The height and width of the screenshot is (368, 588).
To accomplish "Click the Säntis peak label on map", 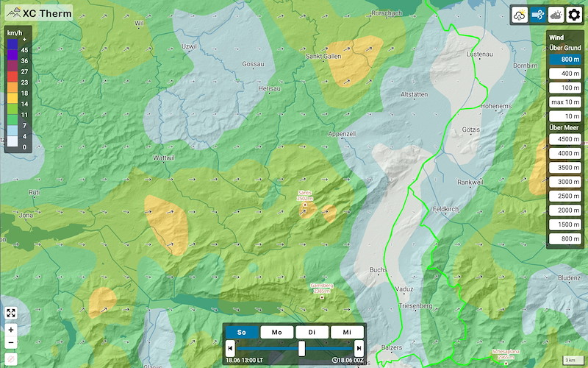I will coord(305,196).
